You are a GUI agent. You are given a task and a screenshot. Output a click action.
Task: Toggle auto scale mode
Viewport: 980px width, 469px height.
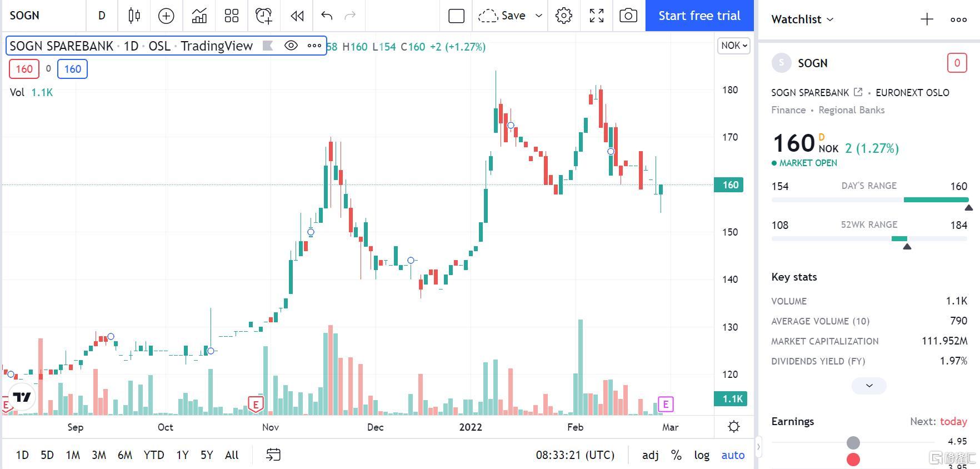[733, 455]
